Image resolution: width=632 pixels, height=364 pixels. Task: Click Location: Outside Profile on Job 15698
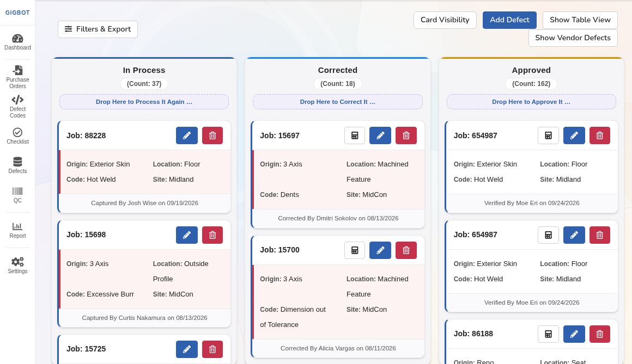point(180,272)
